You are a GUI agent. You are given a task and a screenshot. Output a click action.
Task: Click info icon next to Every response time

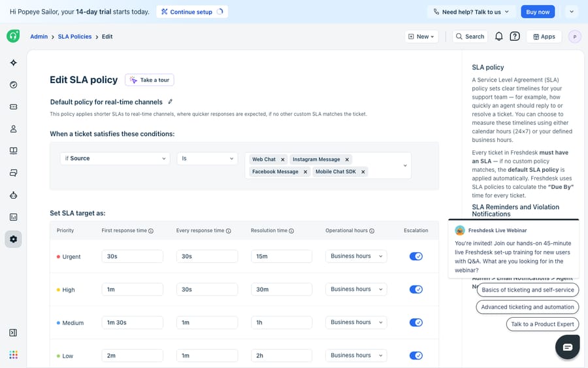(229, 231)
